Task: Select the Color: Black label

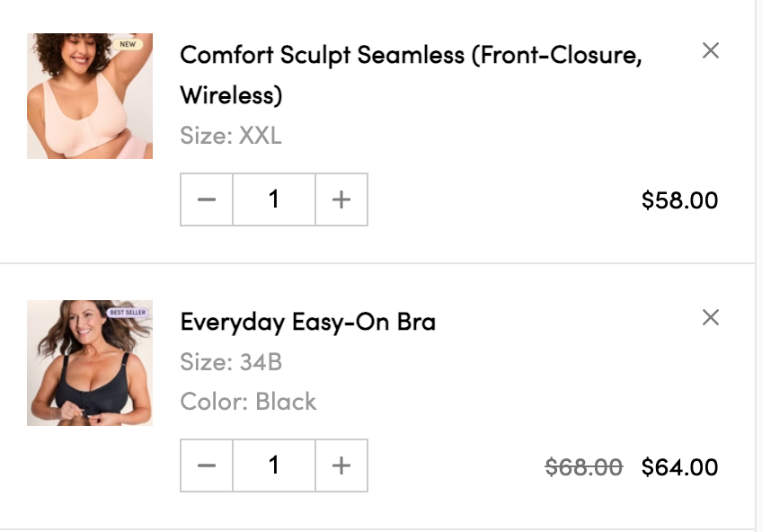Action: coord(248,403)
